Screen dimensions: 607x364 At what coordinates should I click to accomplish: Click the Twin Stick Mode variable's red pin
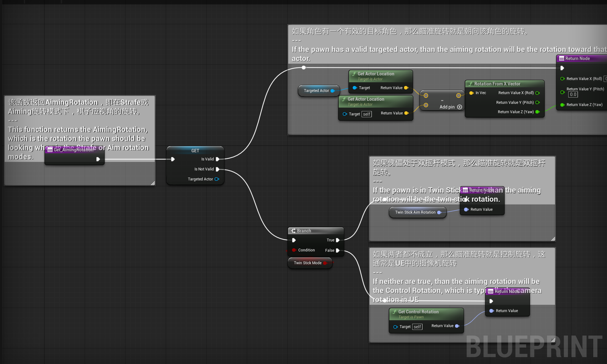tap(325, 263)
